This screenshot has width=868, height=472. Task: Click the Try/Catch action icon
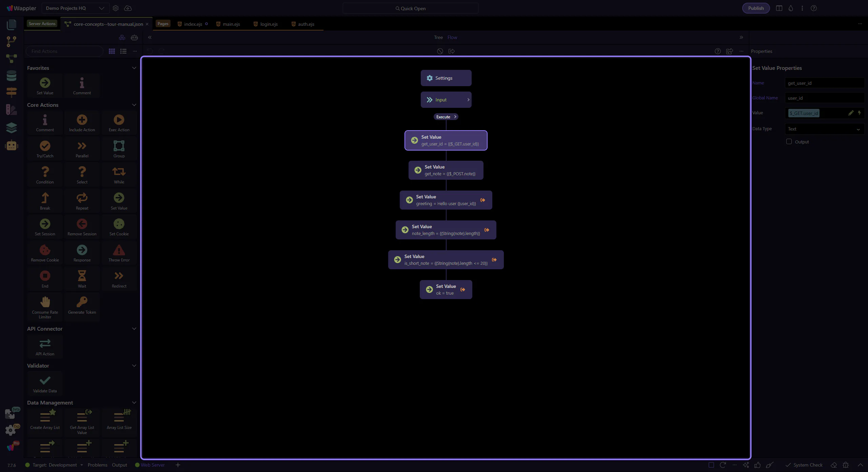click(45, 146)
